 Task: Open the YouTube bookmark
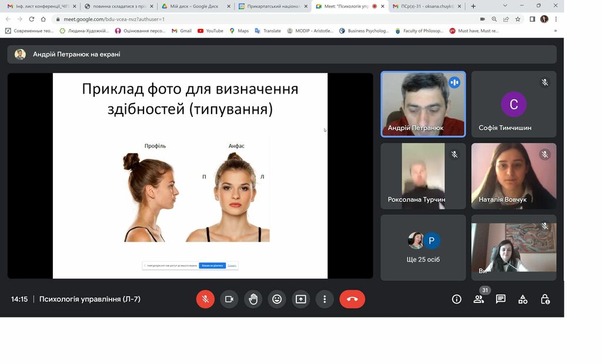pos(210,31)
